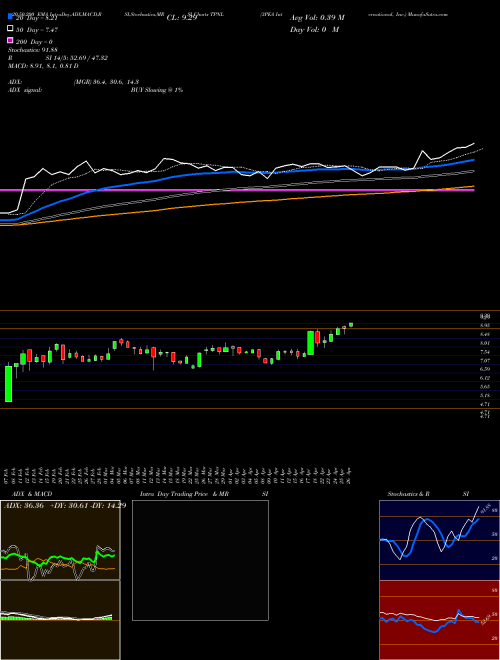Image resolution: width=500 pixels, height=660 pixels.
Task: Click the 8.95 price axis label
Action: (x=484, y=325)
